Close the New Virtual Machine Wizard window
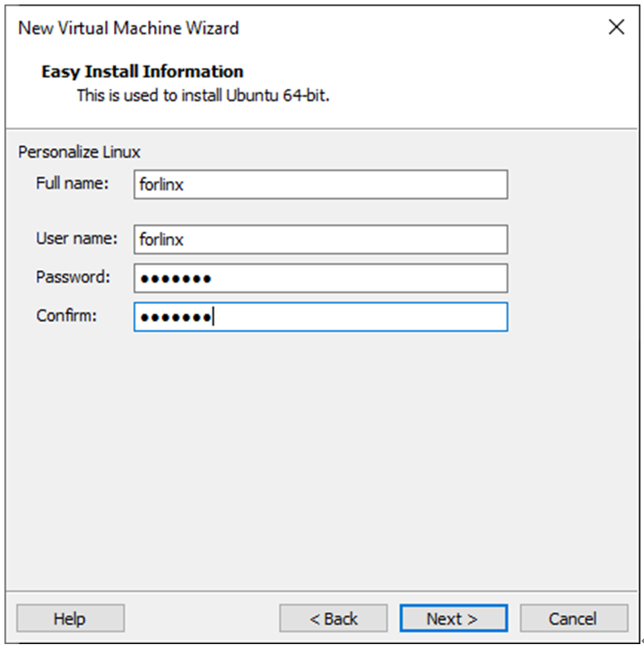 [x=616, y=27]
